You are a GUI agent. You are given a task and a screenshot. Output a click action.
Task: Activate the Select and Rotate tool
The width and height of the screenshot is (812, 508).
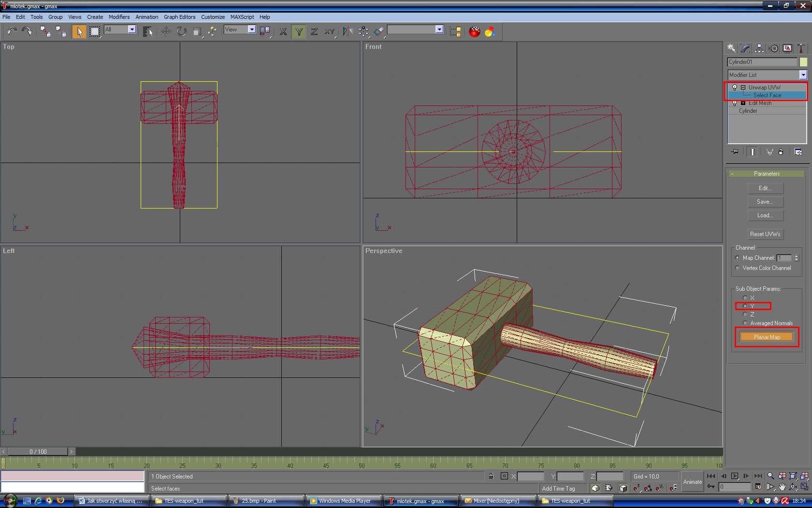(181, 31)
